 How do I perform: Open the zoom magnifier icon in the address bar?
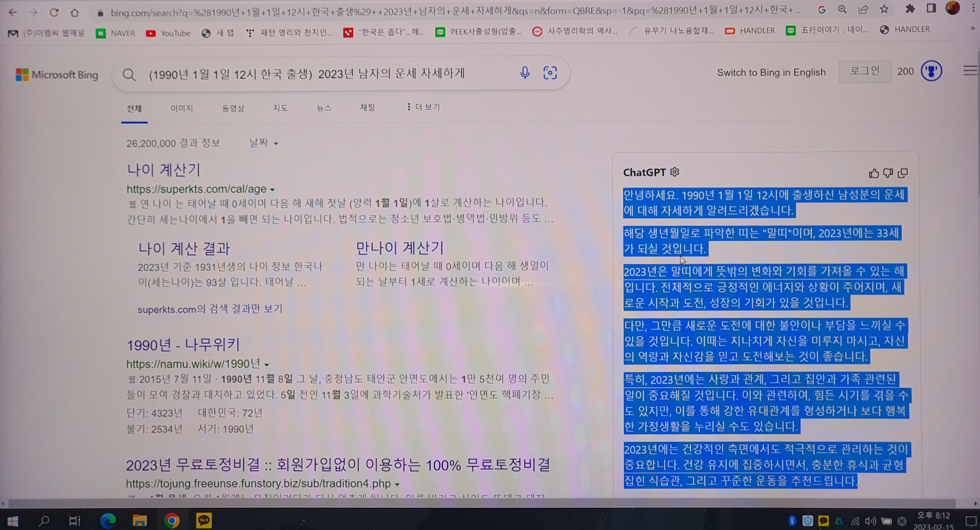[x=842, y=9]
